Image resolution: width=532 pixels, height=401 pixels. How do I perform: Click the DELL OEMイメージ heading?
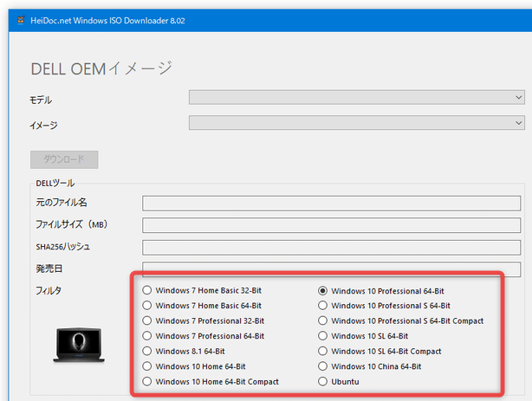tap(101, 68)
